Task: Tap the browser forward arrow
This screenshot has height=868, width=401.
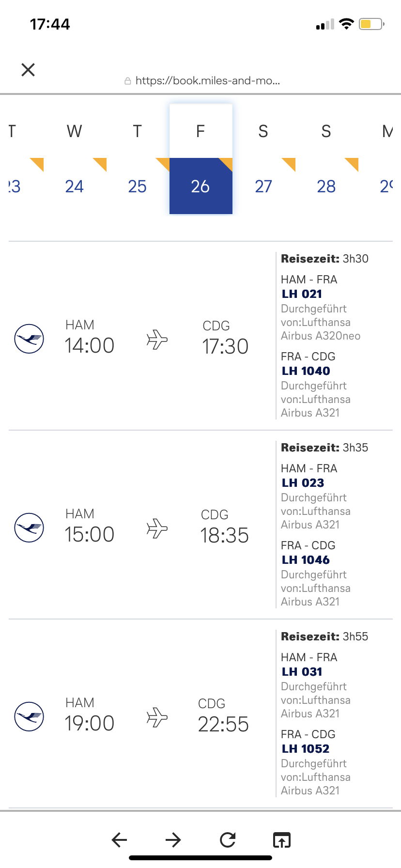Action: (173, 839)
